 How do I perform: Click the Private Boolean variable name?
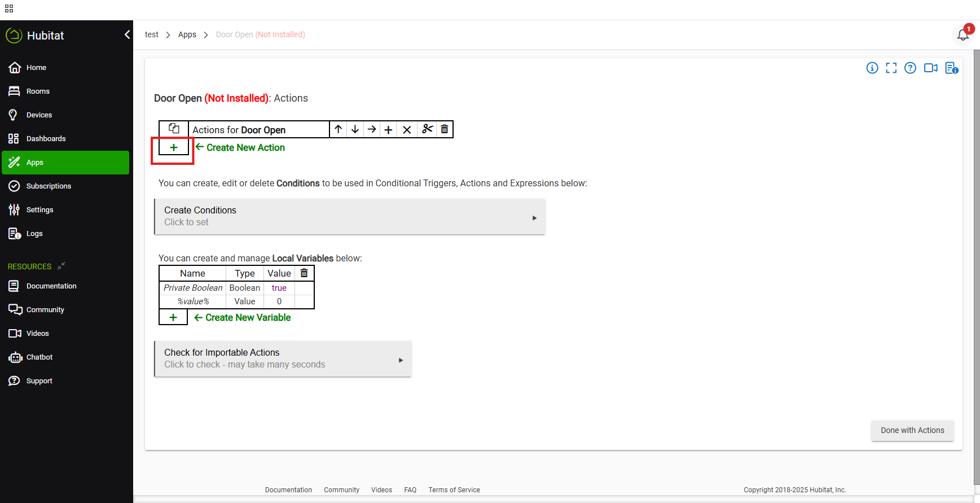tap(193, 288)
